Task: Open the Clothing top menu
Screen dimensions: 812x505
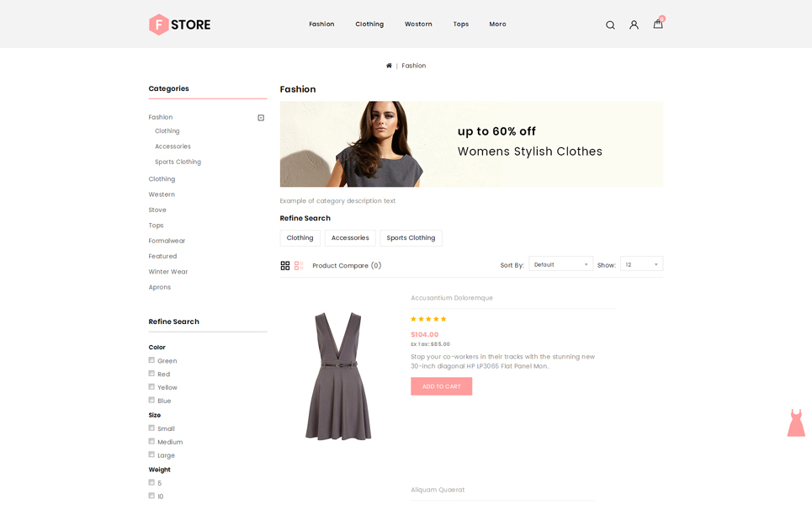Action: coord(369,24)
